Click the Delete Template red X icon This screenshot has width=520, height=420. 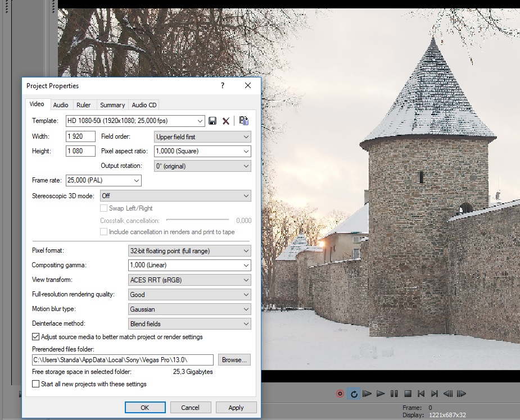pyautogui.click(x=226, y=121)
